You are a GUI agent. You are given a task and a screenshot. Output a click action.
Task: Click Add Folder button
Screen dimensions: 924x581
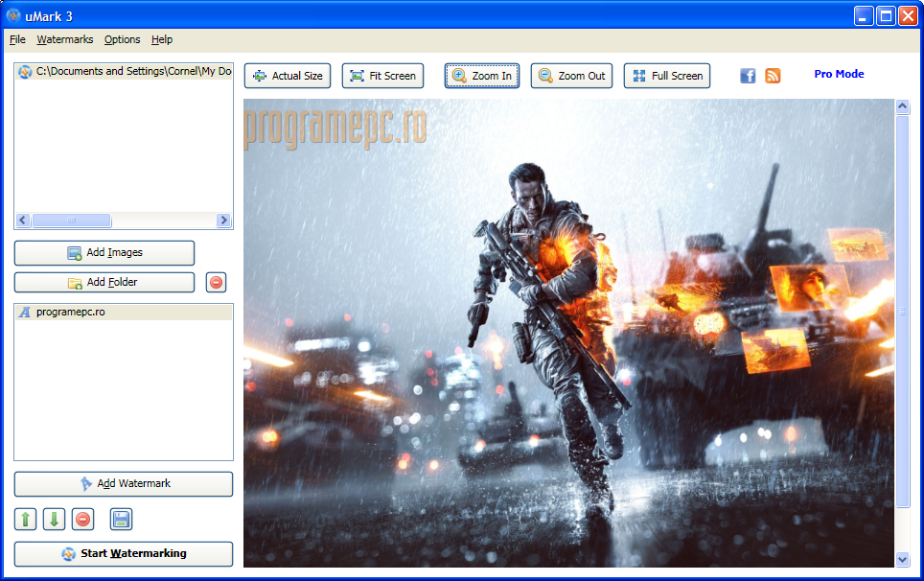click(104, 282)
